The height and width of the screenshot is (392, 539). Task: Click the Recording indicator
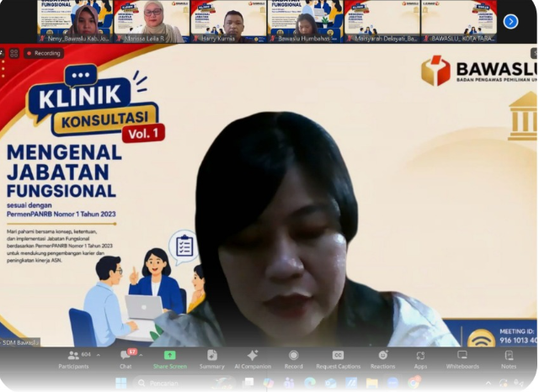click(44, 53)
